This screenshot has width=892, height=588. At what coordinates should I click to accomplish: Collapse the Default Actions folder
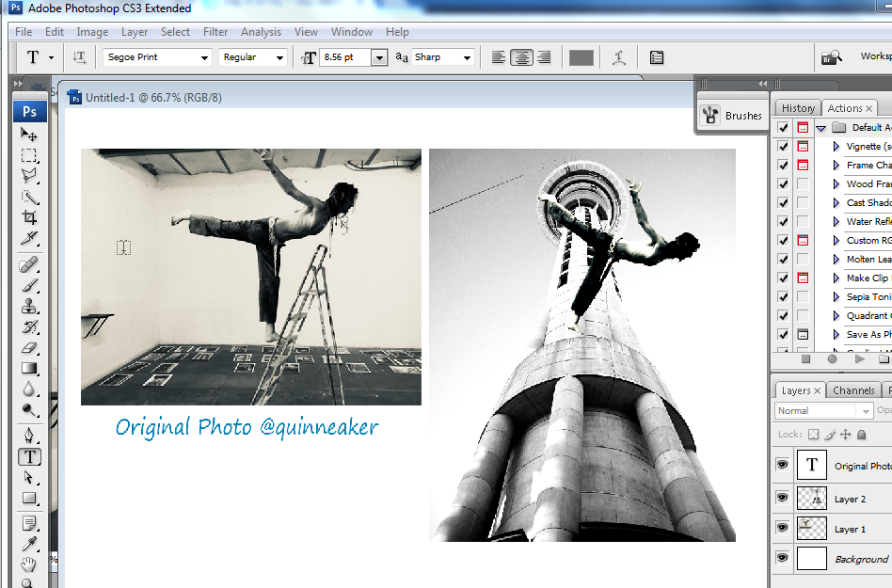click(820, 128)
